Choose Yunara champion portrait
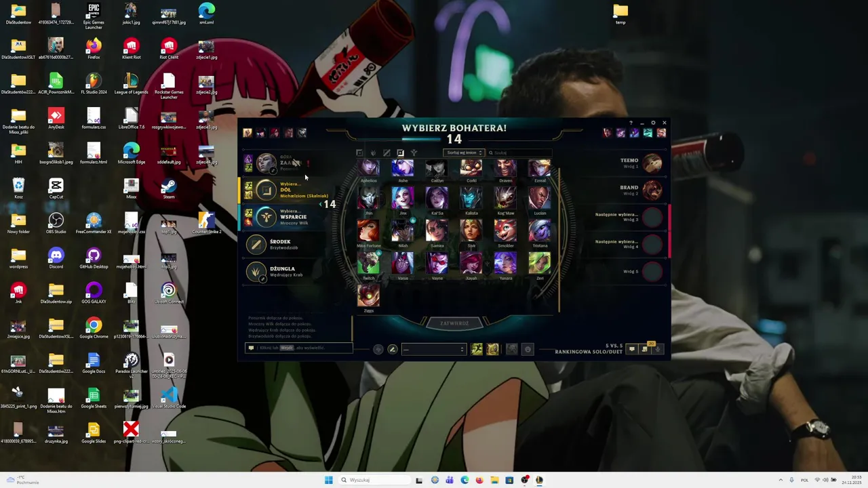This screenshot has height=488, width=868. [x=505, y=264]
